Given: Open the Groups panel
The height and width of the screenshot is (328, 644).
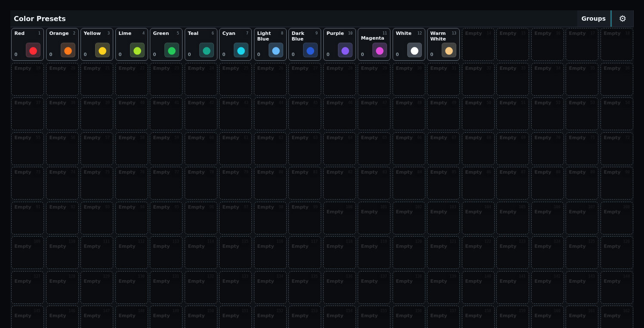Looking at the screenshot, I should point(594,19).
